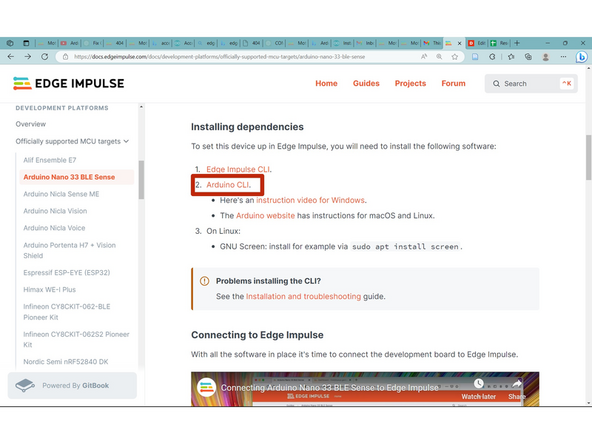Click sidebar scroll up arrow
Screen dimensions: 592x444
141,107
